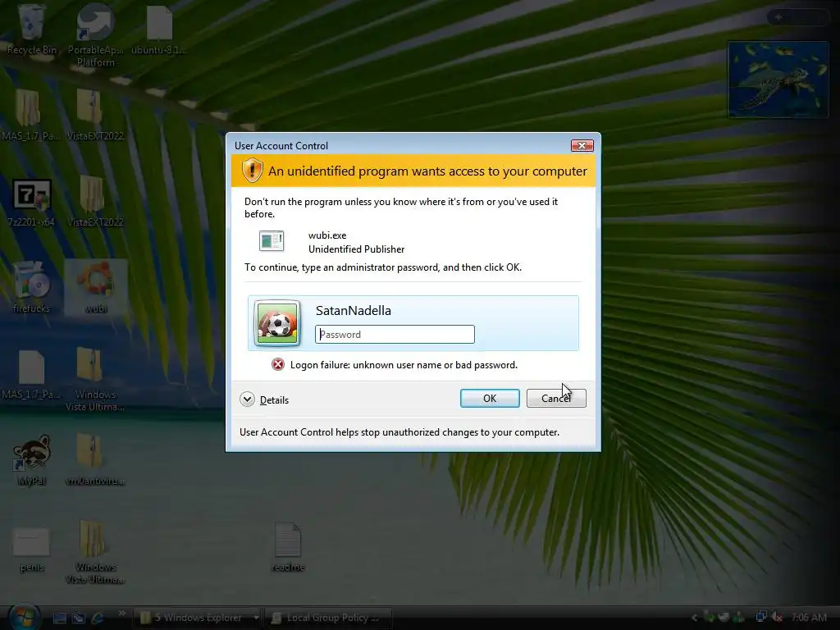
Task: Open the PortableApps Platform shortcut
Action: tap(95, 35)
